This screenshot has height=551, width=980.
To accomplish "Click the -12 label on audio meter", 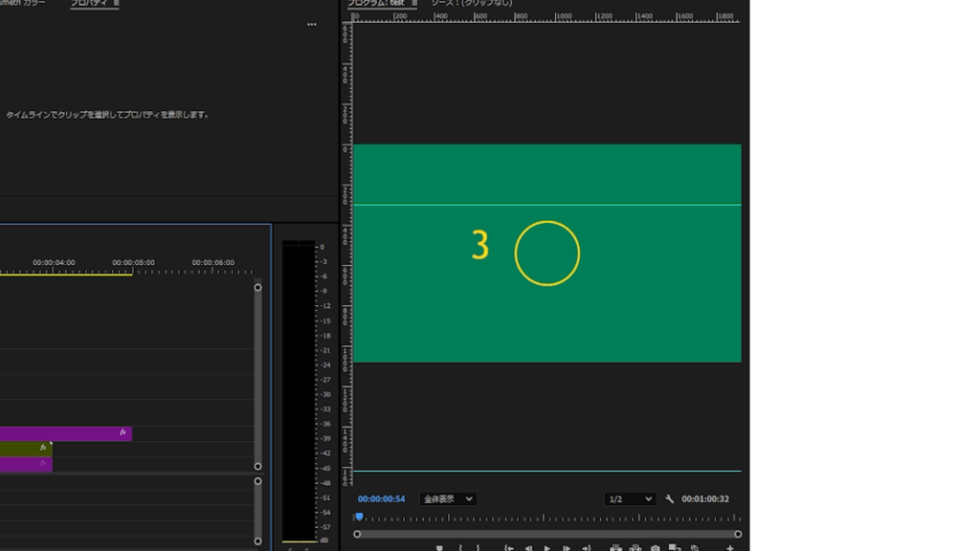I will [x=325, y=305].
